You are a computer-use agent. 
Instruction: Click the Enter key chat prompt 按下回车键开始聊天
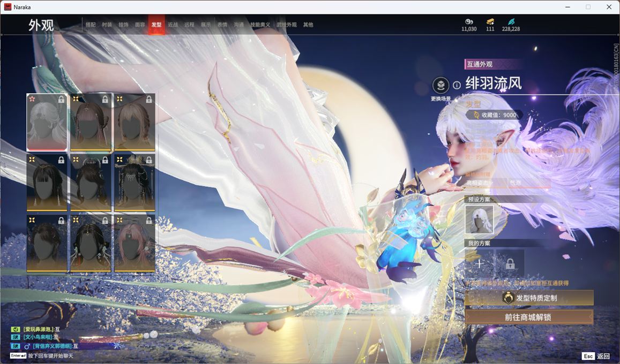[x=42, y=356]
